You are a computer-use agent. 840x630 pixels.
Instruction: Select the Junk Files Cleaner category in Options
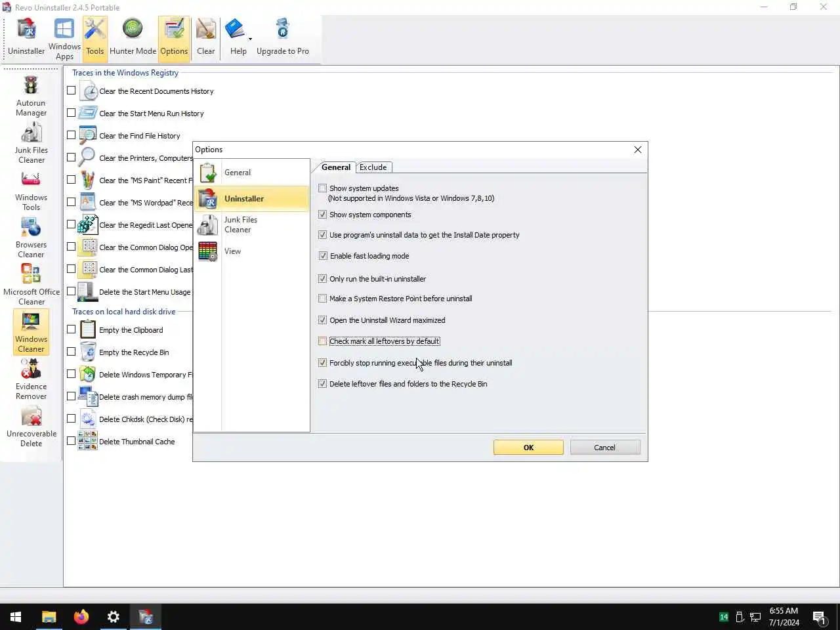pos(252,224)
